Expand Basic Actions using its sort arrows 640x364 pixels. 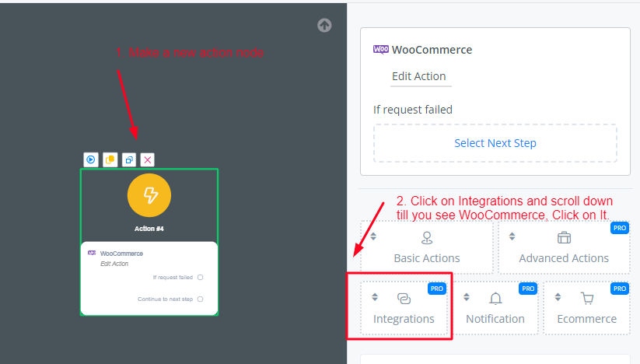click(373, 236)
